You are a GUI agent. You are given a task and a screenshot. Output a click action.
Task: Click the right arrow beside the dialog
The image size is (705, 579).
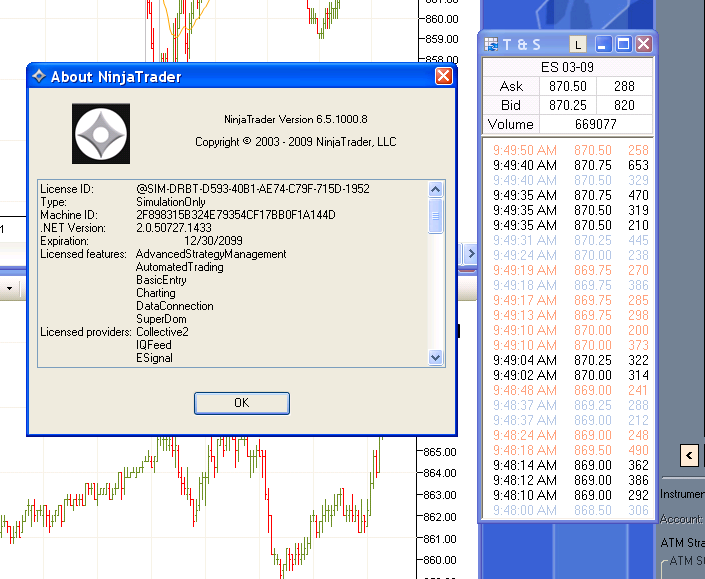(470, 254)
